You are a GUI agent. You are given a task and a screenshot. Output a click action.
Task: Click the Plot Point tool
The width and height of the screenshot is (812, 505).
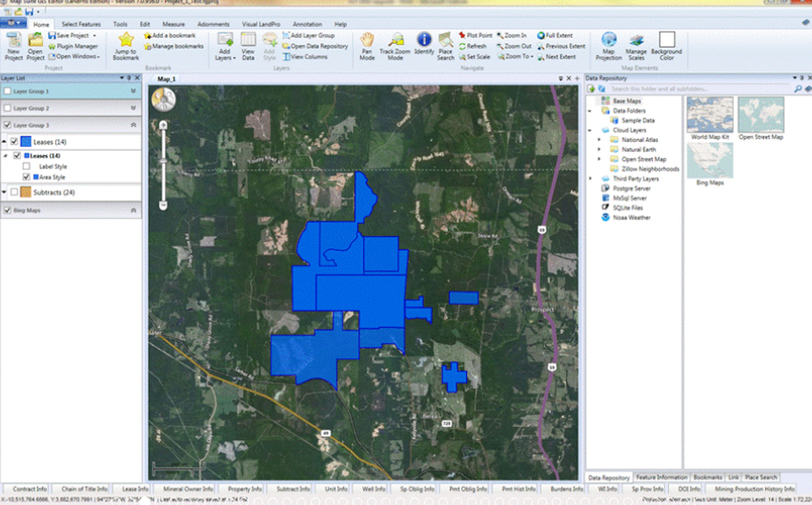point(475,35)
